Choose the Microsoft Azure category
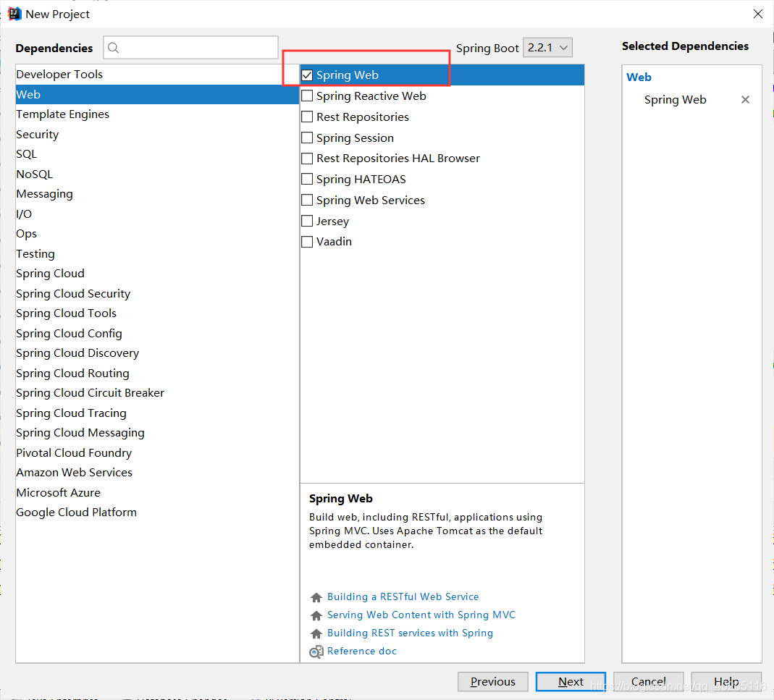The height and width of the screenshot is (700, 774). (x=157, y=493)
